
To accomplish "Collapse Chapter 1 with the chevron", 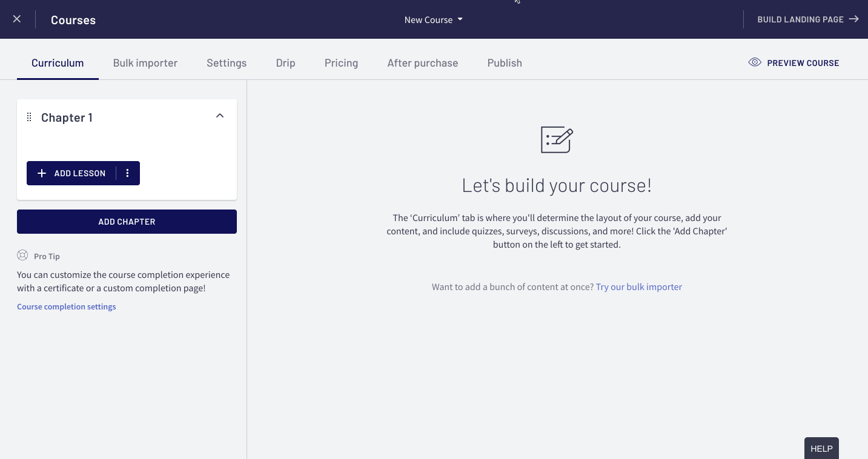I will [220, 116].
